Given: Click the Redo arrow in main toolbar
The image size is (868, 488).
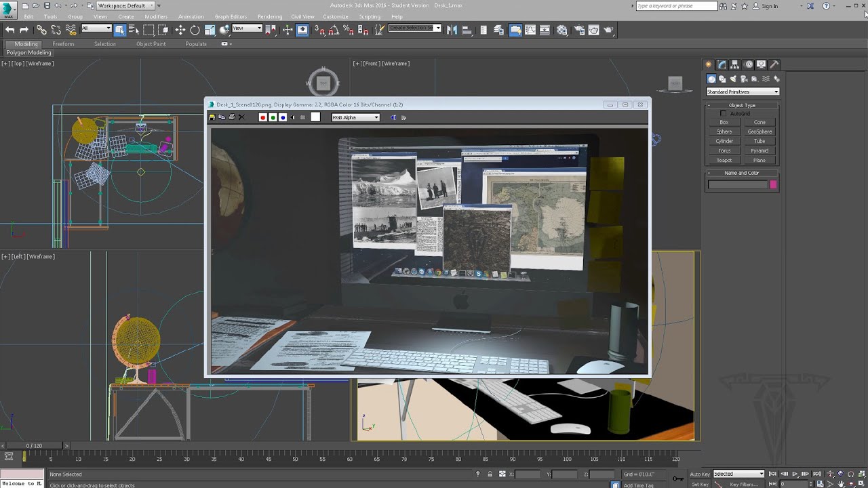Looking at the screenshot, I should (24, 30).
